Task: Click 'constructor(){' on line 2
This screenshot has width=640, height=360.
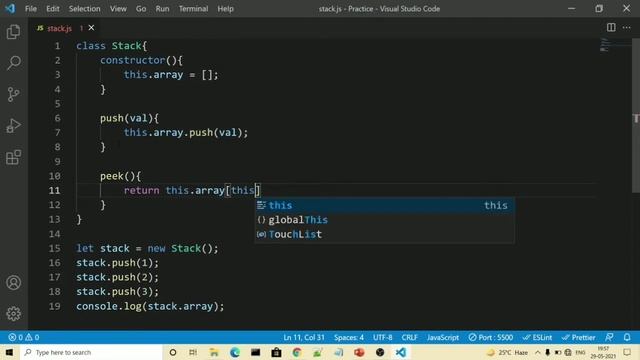Action: point(141,60)
